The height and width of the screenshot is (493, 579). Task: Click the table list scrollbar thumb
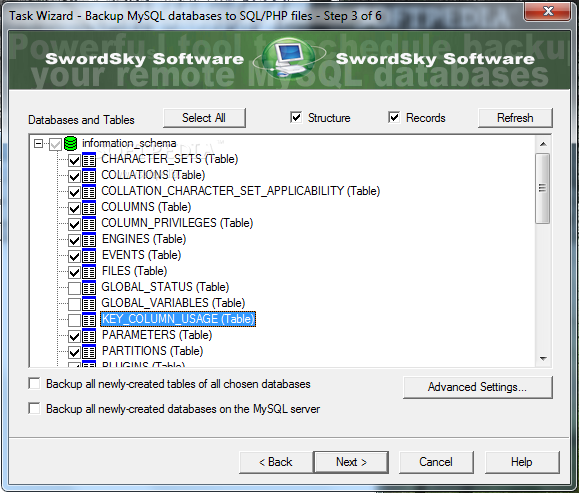click(542, 188)
